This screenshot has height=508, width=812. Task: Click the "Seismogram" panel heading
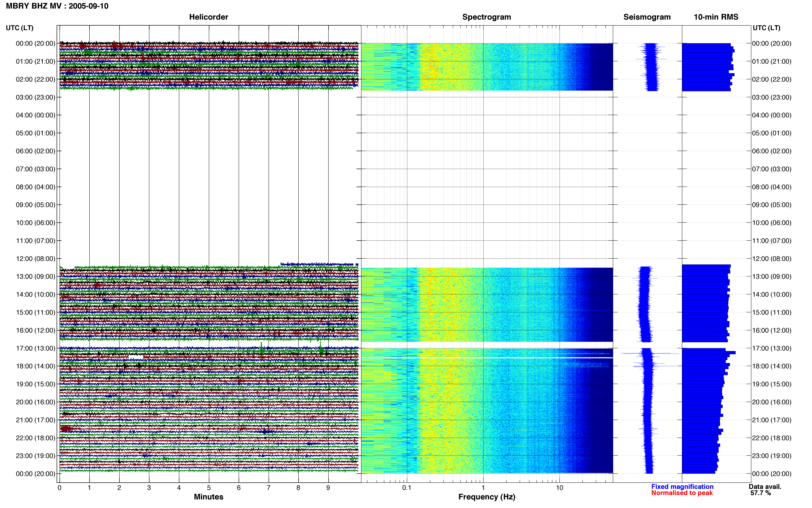647,17
